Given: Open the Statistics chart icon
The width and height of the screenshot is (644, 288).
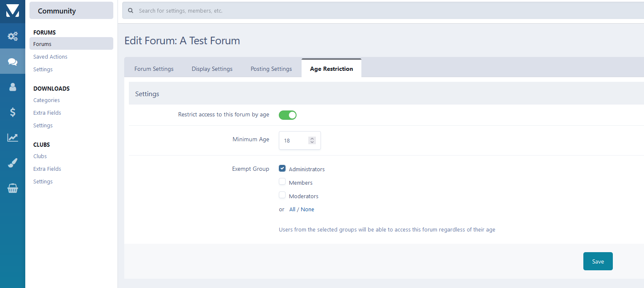Looking at the screenshot, I should tap(13, 137).
